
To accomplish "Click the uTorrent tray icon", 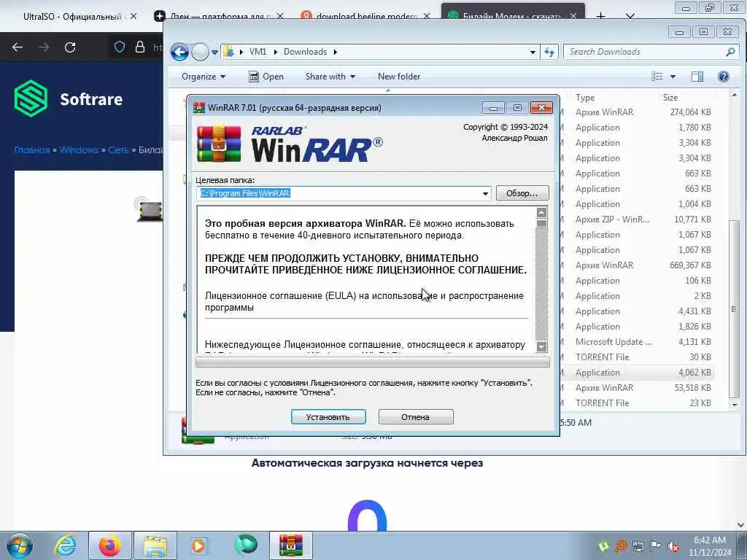I will coord(603,547).
